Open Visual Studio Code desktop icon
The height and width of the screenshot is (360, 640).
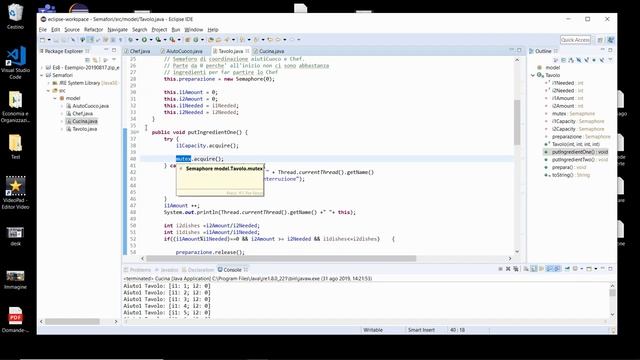coord(16,62)
